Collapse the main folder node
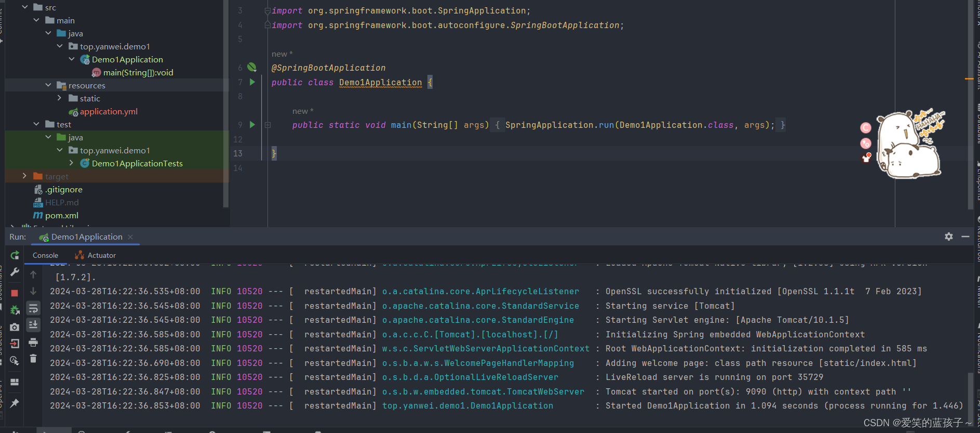The width and height of the screenshot is (980, 433). 36,20
